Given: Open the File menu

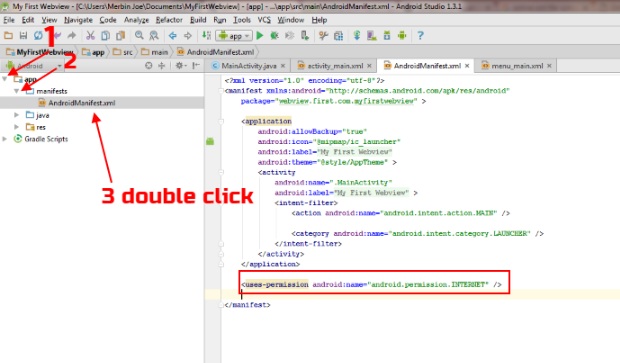Looking at the screenshot, I should coord(9,20).
